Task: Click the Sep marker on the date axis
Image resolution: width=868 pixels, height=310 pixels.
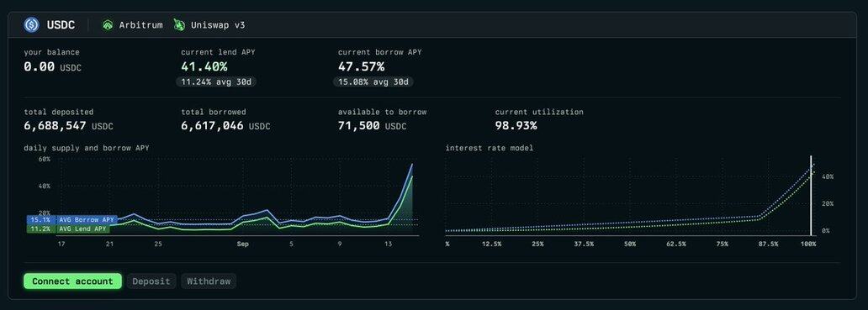Action: pos(242,244)
